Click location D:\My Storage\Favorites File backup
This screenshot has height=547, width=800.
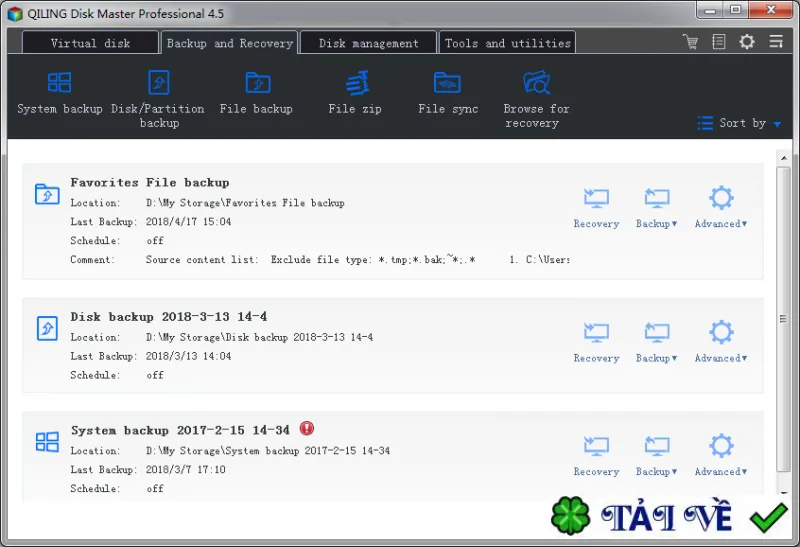click(245, 203)
